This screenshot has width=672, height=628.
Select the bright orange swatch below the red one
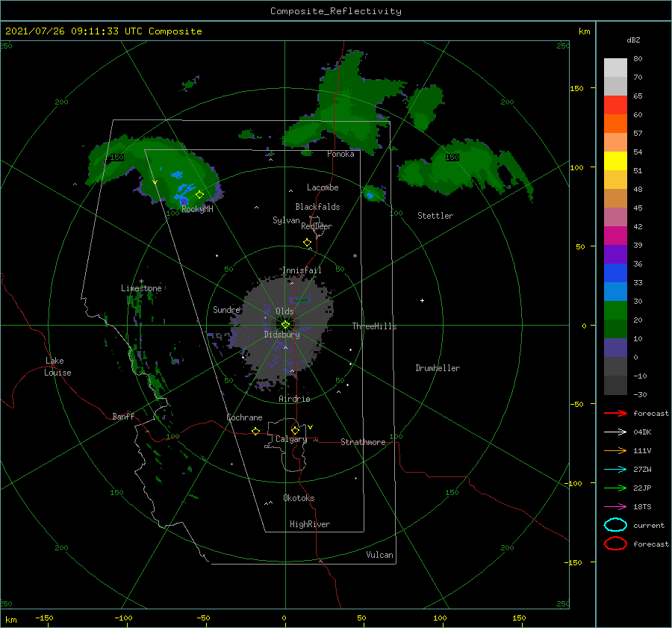[x=615, y=123]
